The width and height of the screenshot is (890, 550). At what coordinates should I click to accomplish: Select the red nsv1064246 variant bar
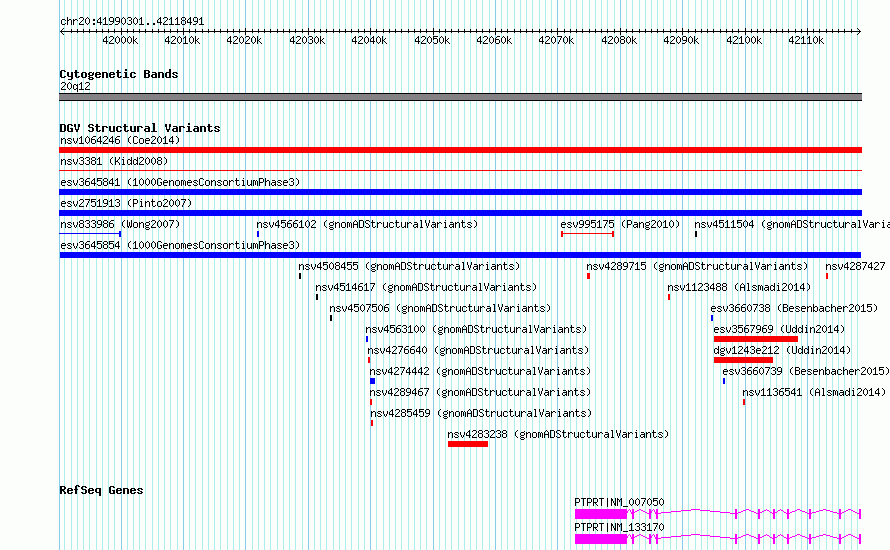[x=460, y=150]
